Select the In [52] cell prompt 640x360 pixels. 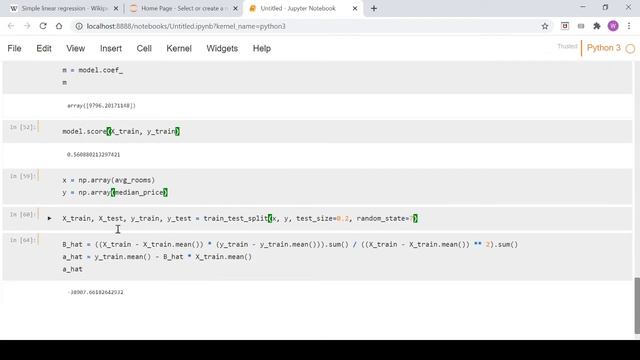click(22, 127)
